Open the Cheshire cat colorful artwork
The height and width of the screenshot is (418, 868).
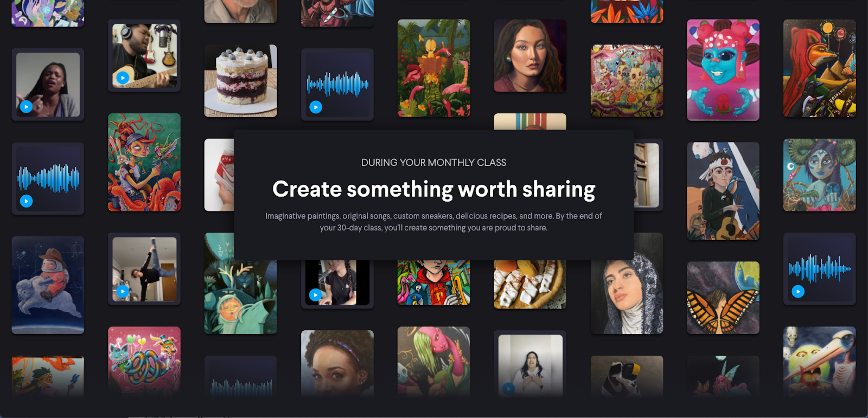pyautogui.click(x=144, y=362)
